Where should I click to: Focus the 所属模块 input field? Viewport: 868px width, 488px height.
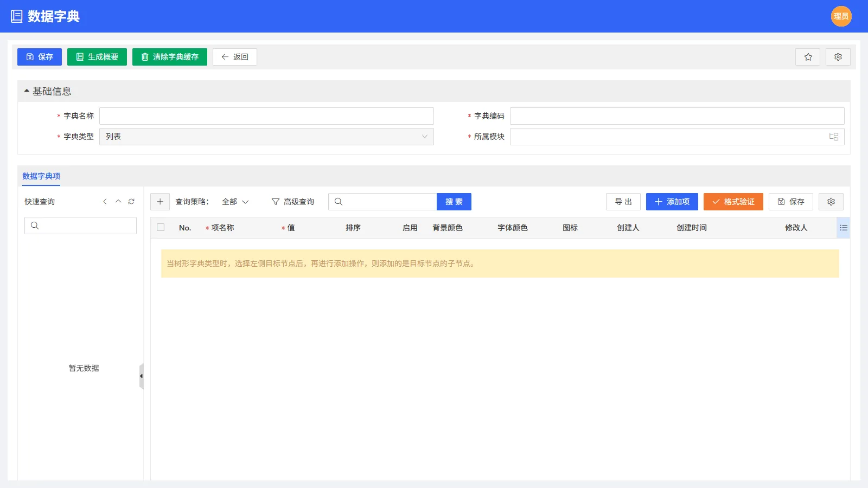pyautogui.click(x=677, y=137)
